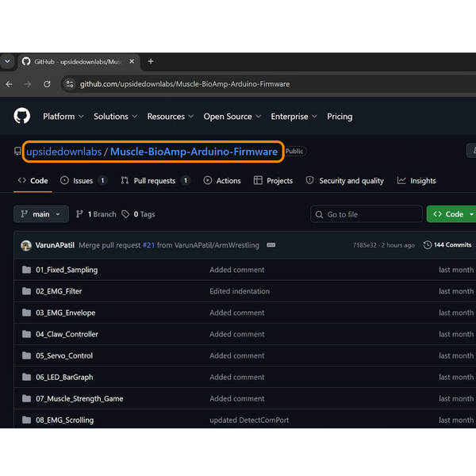
Task: Click the folder icon of 06_LED_BarGraph
Action: pyautogui.click(x=26, y=377)
